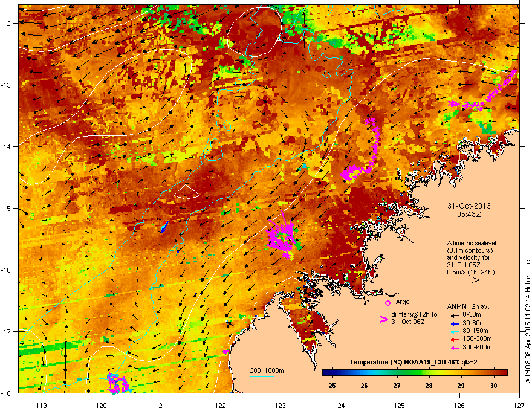Viewport: 532px width, 411px height.
Task: Click the dark blue 25°C end of colorbar
Action: point(328,373)
